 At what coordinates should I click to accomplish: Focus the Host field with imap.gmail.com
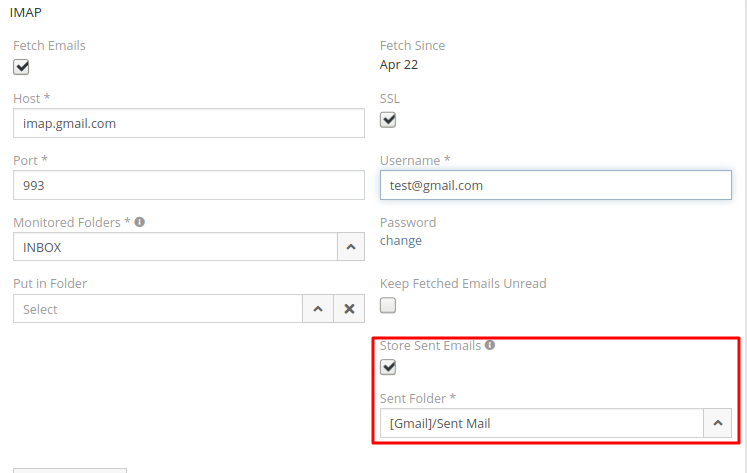point(188,124)
